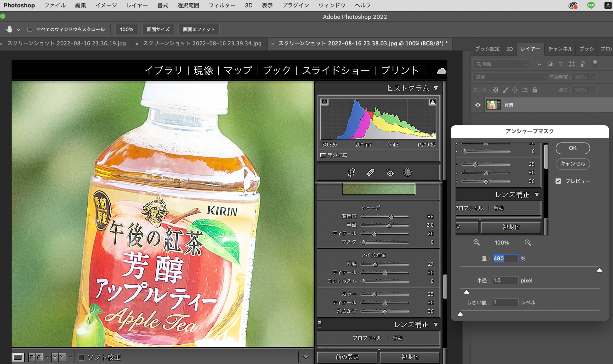Viewport: 613px width, 364px height.
Task: Toggle scroll all windows checkbox
Action: [x=30, y=29]
